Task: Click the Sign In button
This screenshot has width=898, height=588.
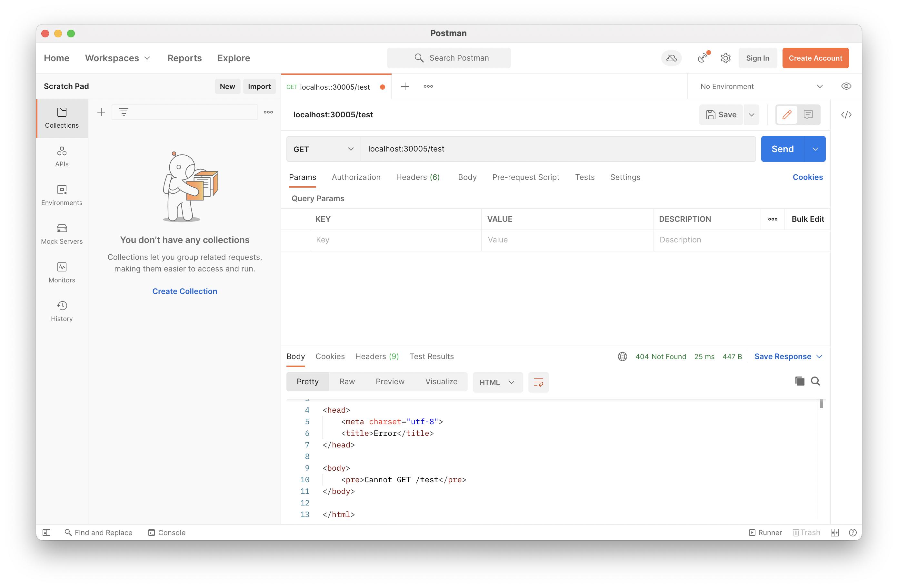Action: point(757,58)
